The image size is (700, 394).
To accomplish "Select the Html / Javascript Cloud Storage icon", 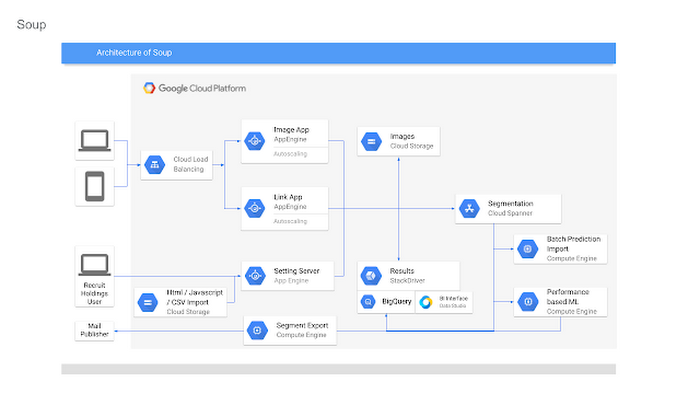I will pos(148,302).
